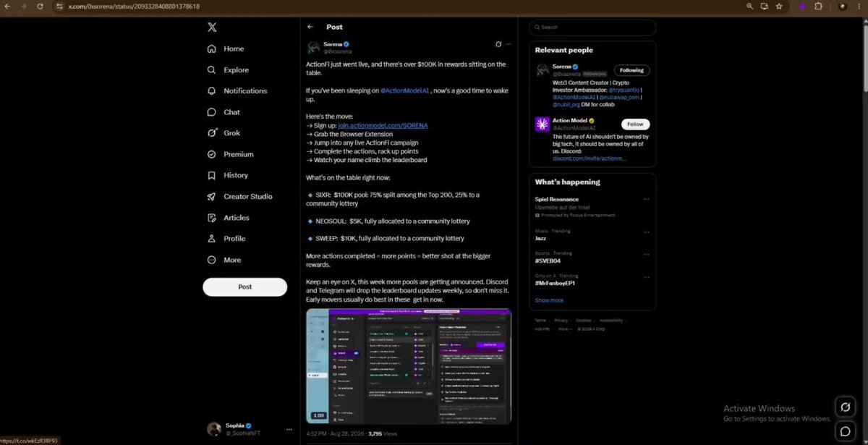Open account menu dots beside Sophia
This screenshot has width=868, height=445.
pyautogui.click(x=289, y=429)
